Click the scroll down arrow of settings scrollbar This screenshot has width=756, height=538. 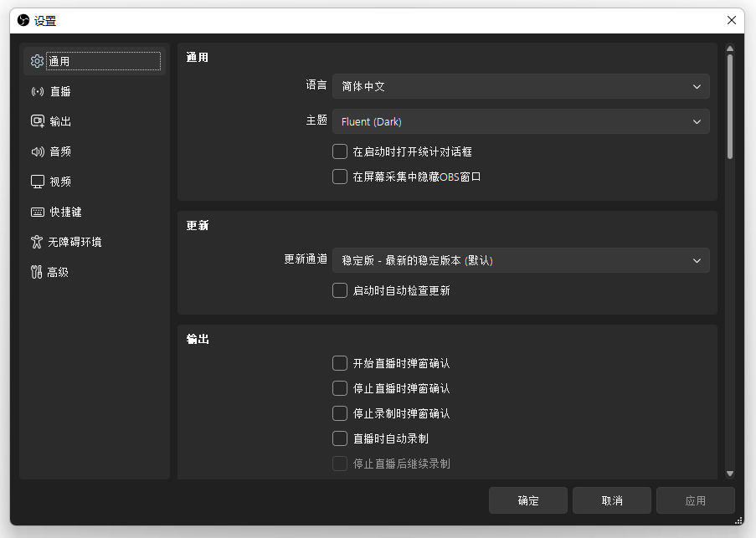click(729, 474)
